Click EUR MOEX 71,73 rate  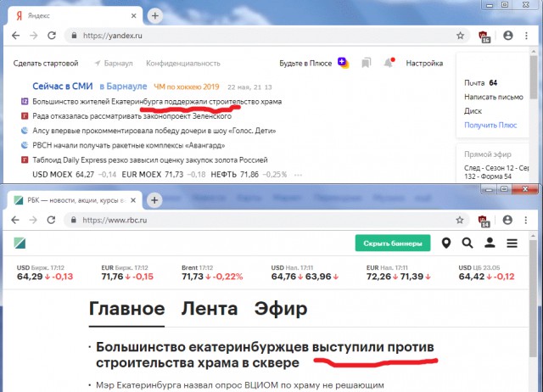[164, 175]
